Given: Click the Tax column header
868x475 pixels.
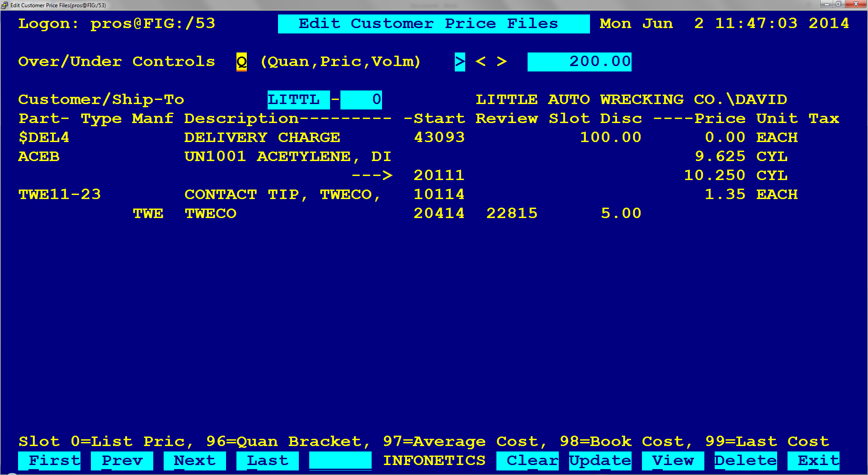Looking at the screenshot, I should coord(824,119).
